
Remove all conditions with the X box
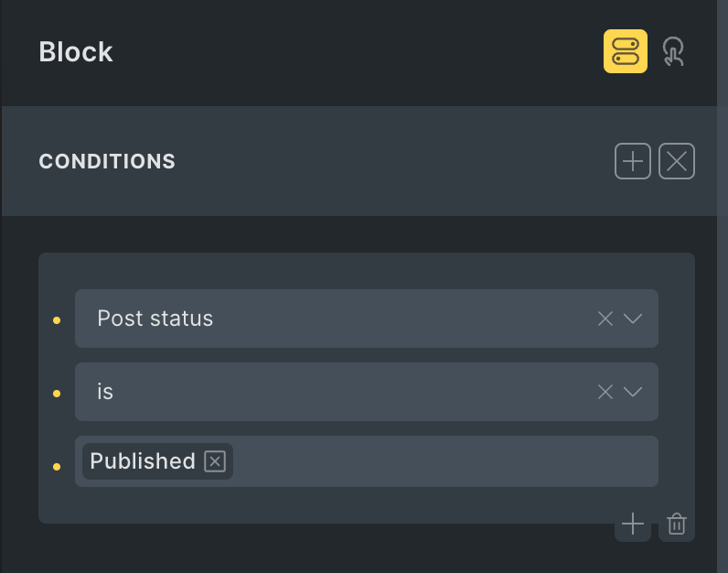tap(677, 161)
